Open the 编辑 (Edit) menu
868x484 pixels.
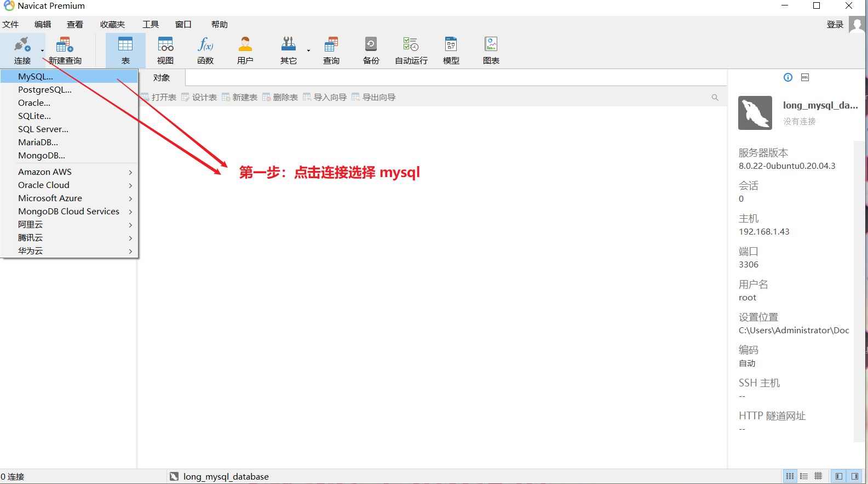[x=43, y=25]
